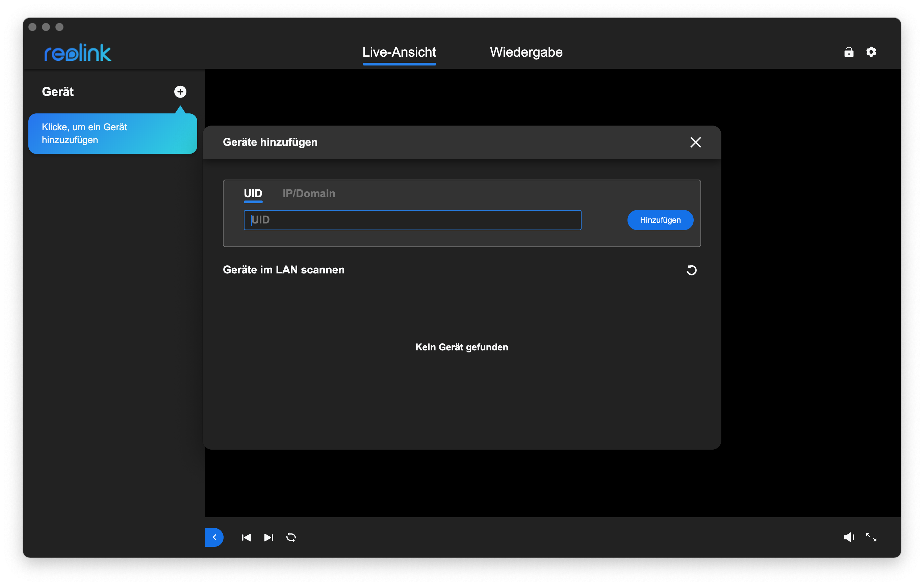Mute the speaker volume icon
924x586 pixels.
click(848, 537)
